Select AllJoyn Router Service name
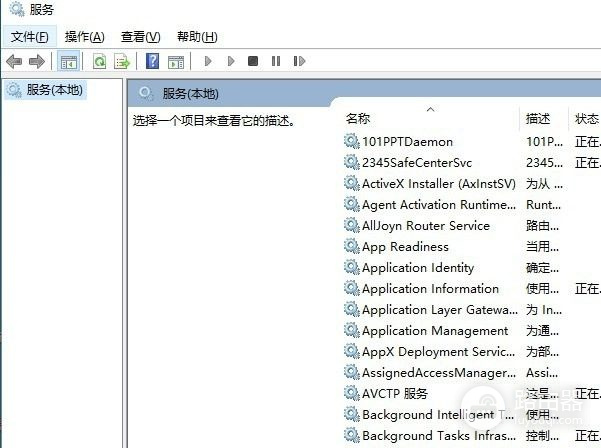The width and height of the screenshot is (601, 448). (x=426, y=226)
